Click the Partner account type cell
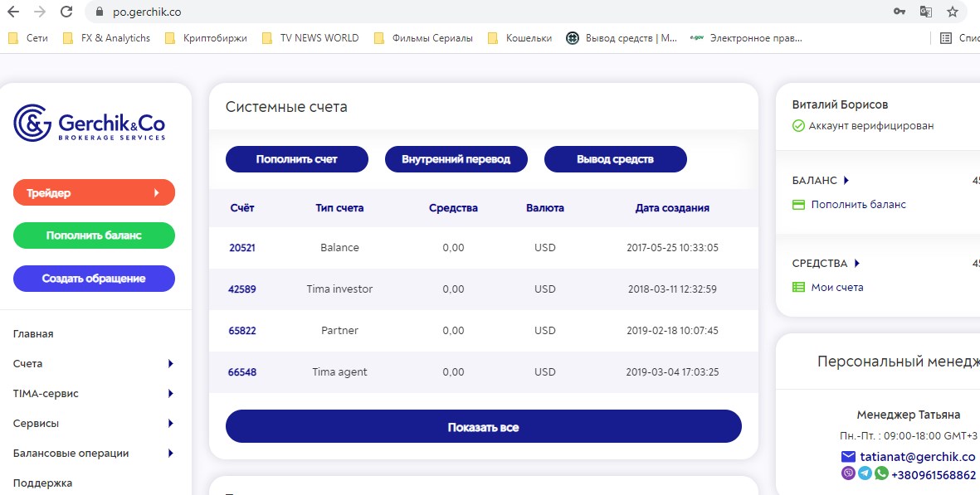Viewport: 980px width, 495px height. click(339, 331)
